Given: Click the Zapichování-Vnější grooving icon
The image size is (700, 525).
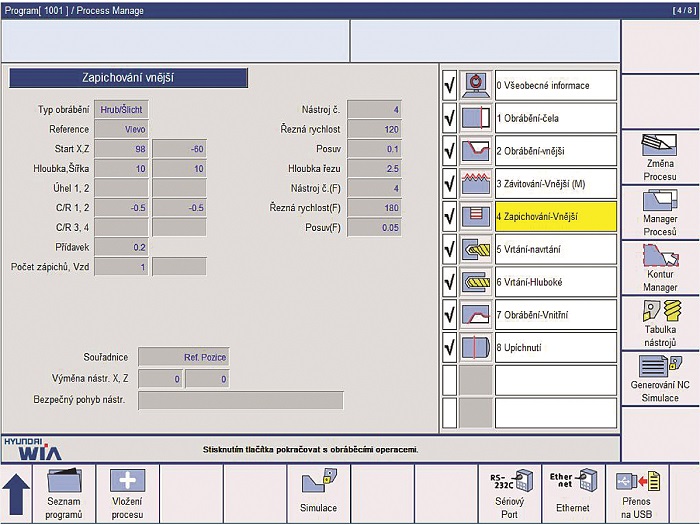Looking at the screenshot, I should pyautogui.click(x=476, y=216).
